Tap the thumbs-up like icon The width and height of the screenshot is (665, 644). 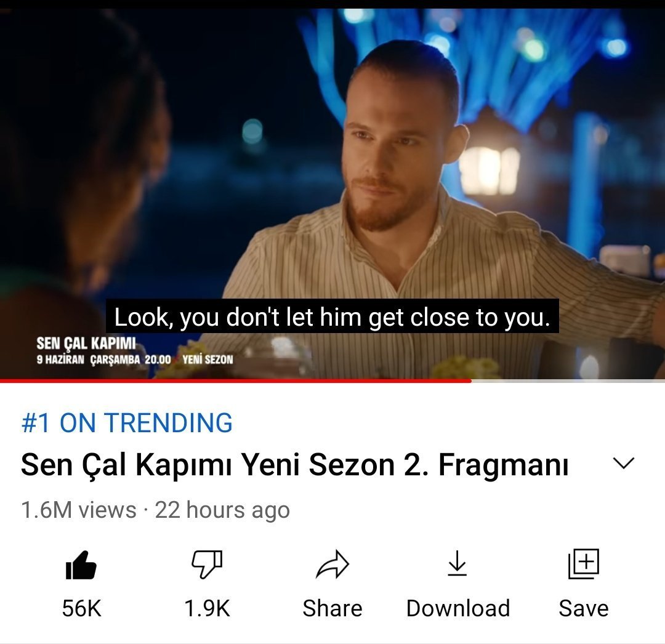point(81,565)
